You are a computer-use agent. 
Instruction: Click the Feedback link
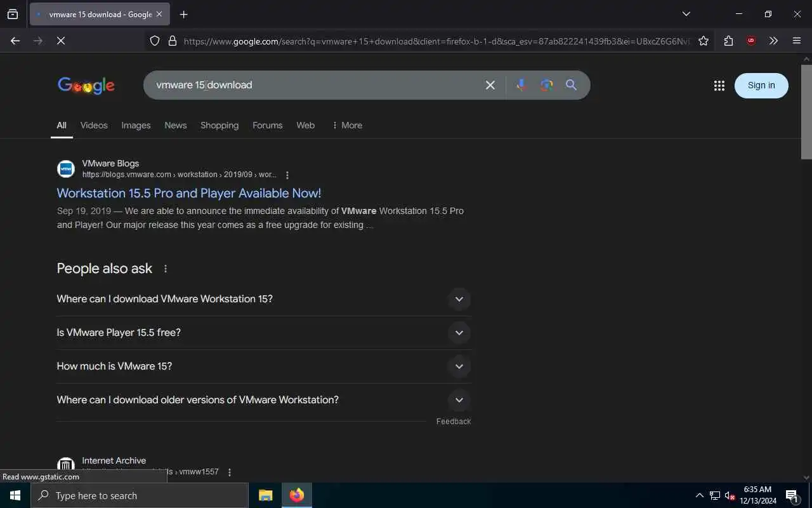454,422
